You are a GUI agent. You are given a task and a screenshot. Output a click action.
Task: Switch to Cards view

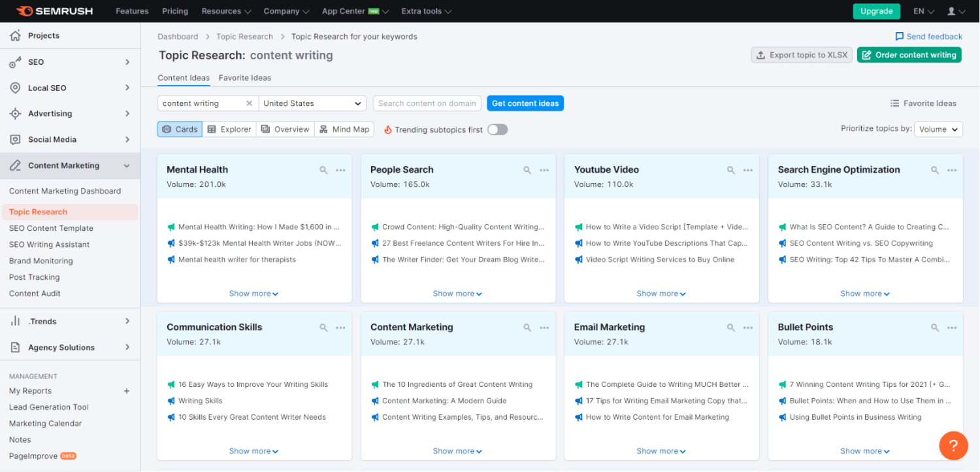coord(180,129)
